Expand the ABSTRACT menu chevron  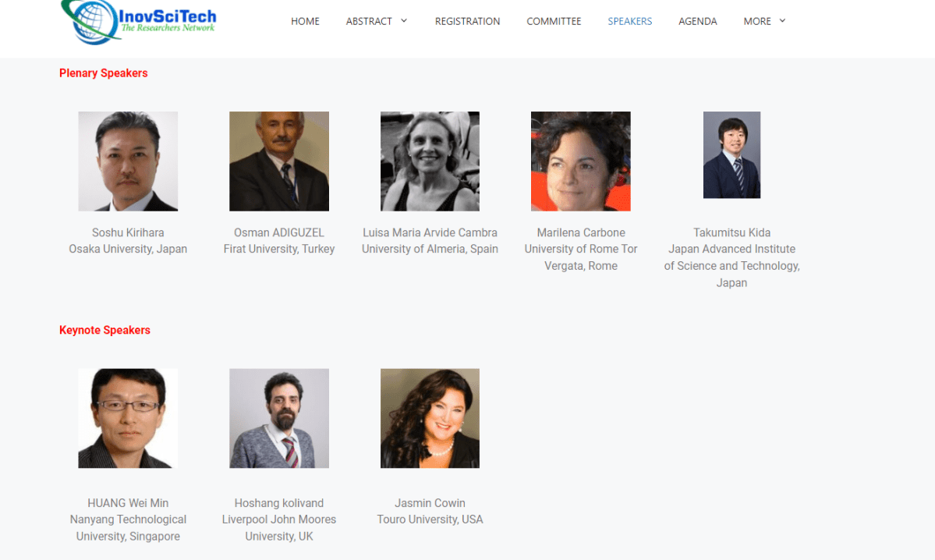click(x=404, y=21)
